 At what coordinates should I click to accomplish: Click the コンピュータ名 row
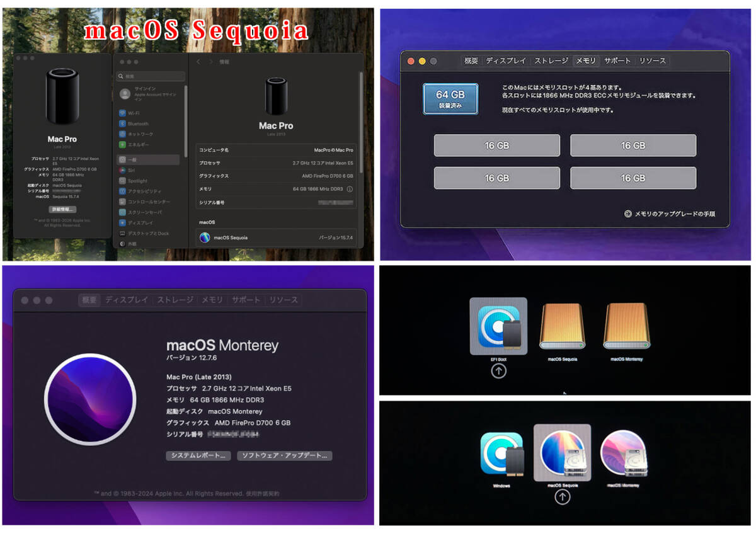tap(276, 150)
